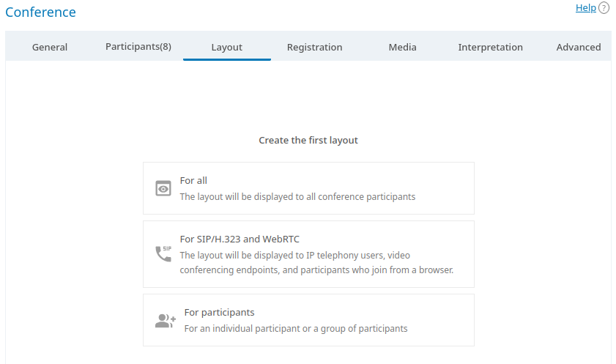Click the 'displayed to all conference participants' description

pos(297,196)
